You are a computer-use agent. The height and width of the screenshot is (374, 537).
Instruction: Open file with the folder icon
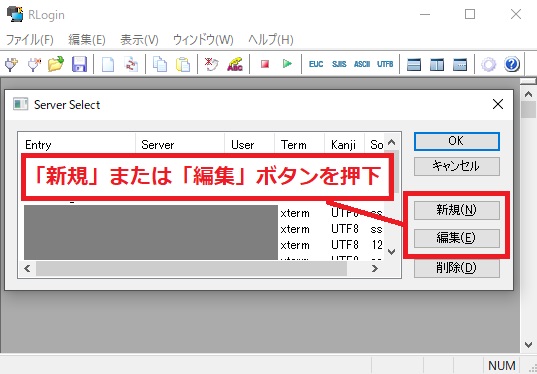pos(56,64)
